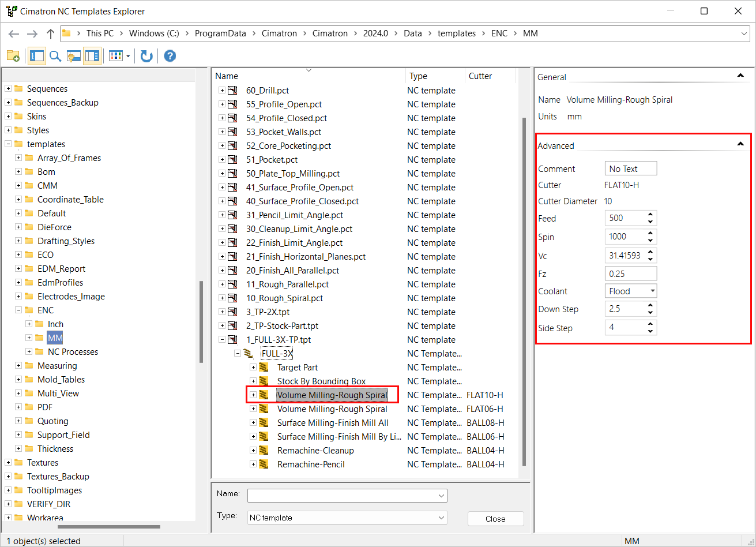The width and height of the screenshot is (756, 547).
Task: Click the 2024.0 breadcrumb segment
Action: point(375,33)
